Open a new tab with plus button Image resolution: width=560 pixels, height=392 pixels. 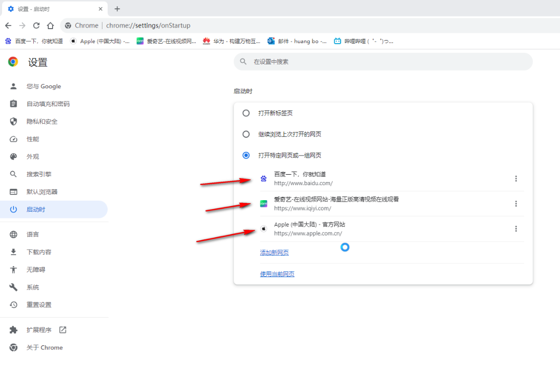click(x=117, y=9)
